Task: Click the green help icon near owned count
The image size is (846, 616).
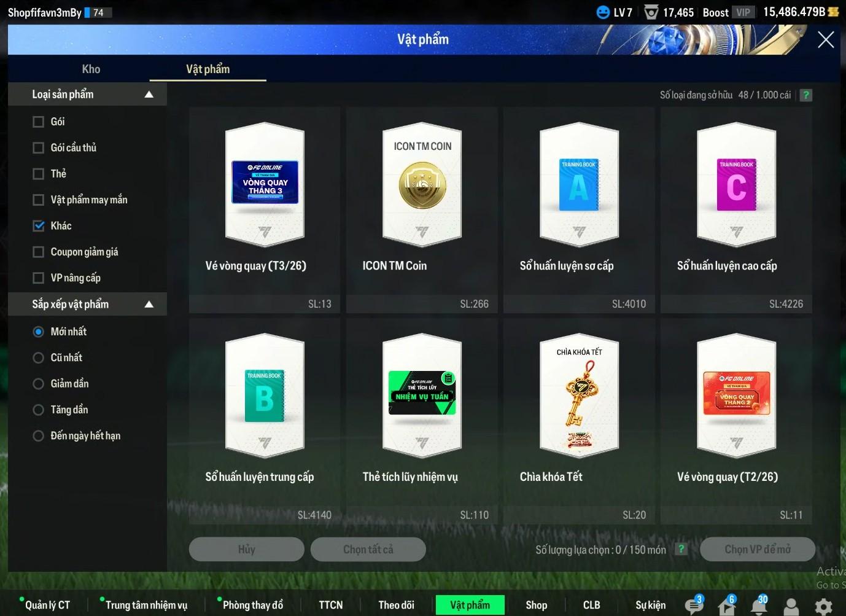Action: 806,95
